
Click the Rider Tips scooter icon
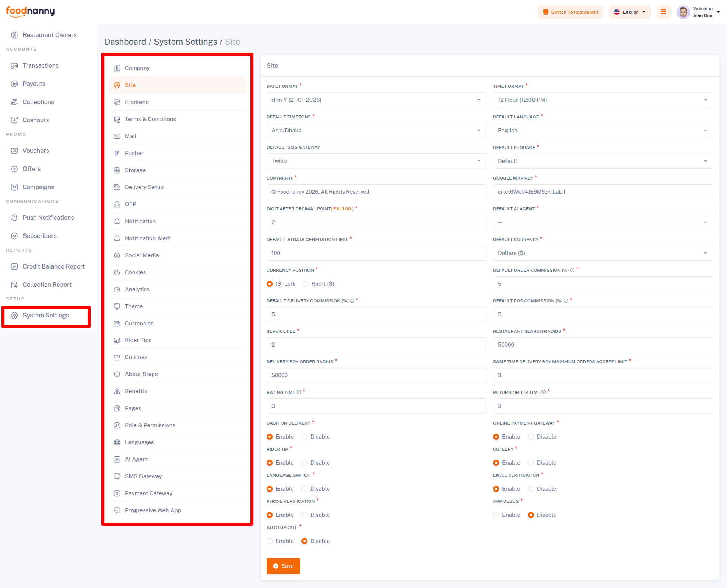coord(117,340)
